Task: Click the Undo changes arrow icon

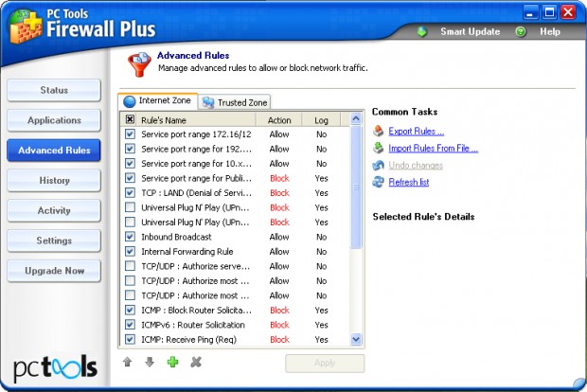Action: tap(379, 165)
